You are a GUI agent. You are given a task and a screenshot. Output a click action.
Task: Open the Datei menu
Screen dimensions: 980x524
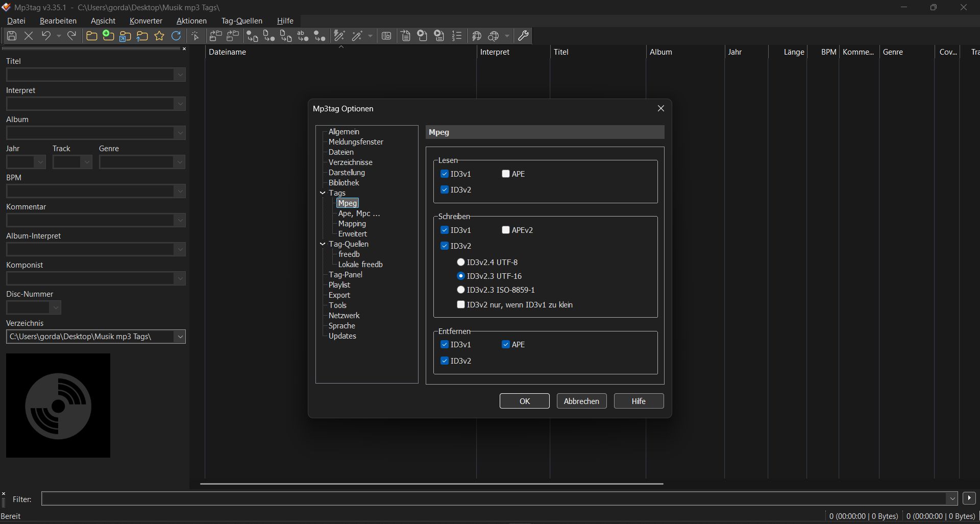[16, 21]
